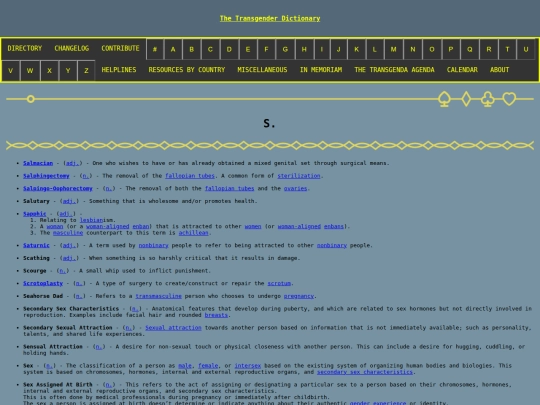This screenshot has width=540, height=405.
Task: Jump to letter I entries
Action: point(322,49)
